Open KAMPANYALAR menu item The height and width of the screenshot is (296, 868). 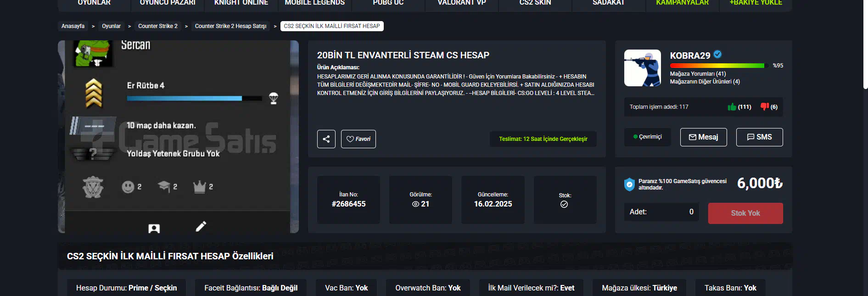point(682,3)
